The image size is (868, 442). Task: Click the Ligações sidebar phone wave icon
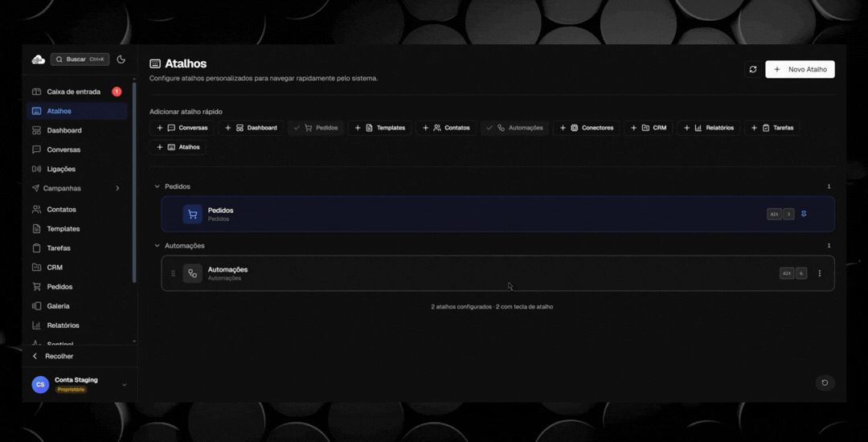[x=36, y=170]
